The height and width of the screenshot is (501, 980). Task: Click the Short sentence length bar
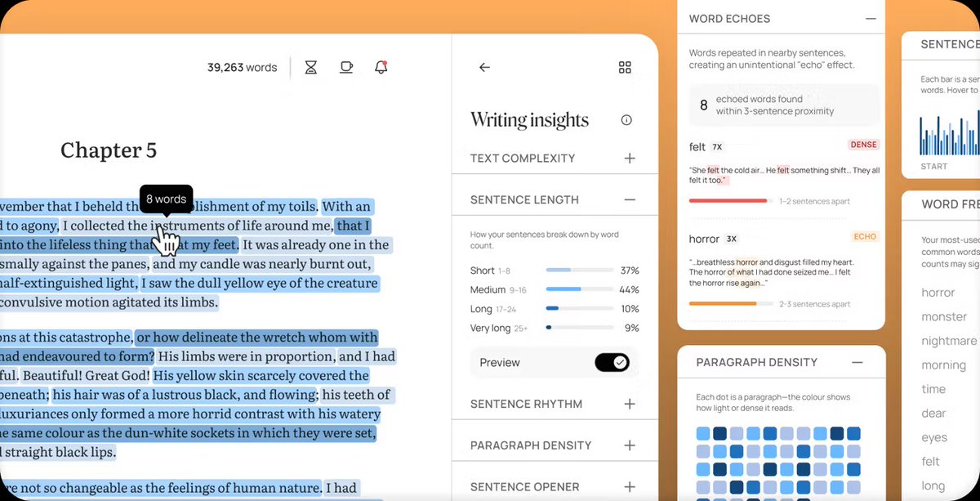click(x=579, y=271)
